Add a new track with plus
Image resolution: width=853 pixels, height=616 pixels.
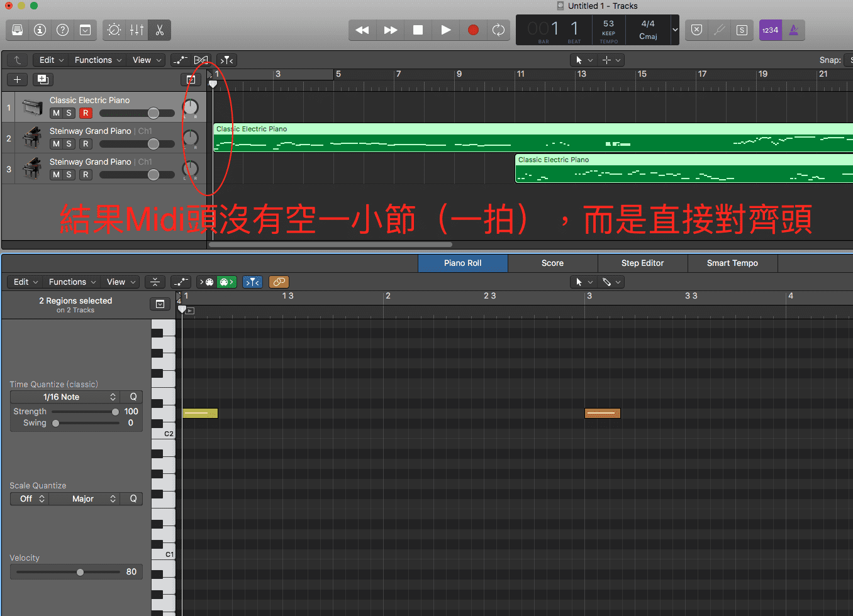tap(18, 79)
